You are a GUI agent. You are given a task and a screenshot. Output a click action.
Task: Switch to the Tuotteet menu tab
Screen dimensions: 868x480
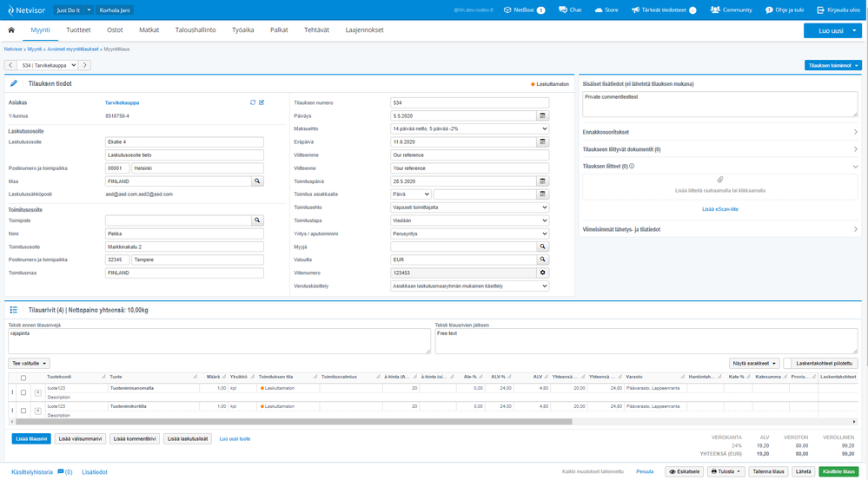point(78,30)
